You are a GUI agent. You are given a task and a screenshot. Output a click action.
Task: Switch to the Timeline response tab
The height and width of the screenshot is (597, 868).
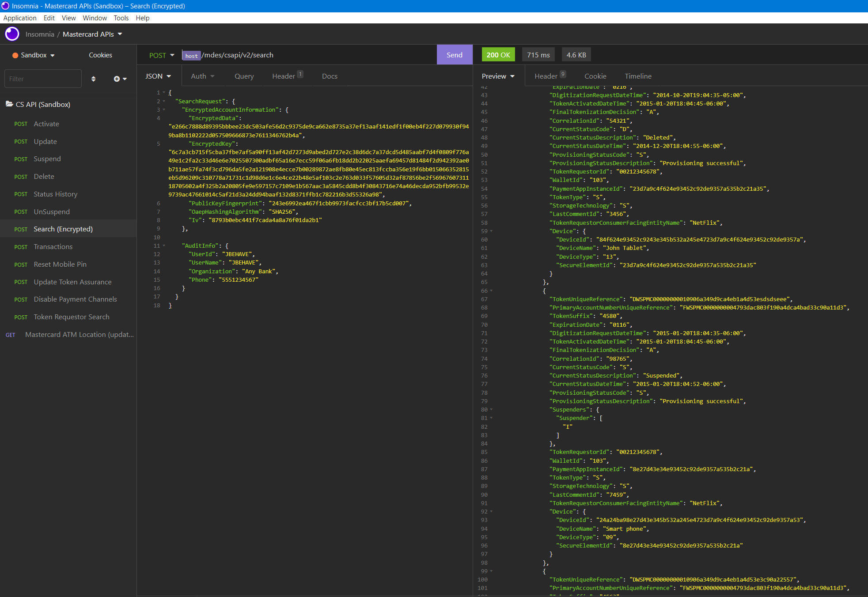[x=638, y=76]
